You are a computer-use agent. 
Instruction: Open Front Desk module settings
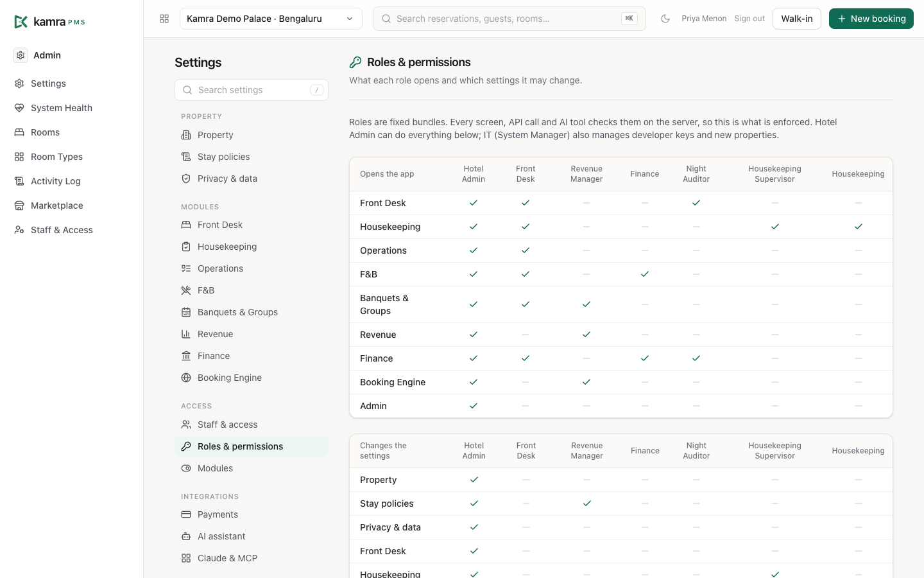click(252, 225)
